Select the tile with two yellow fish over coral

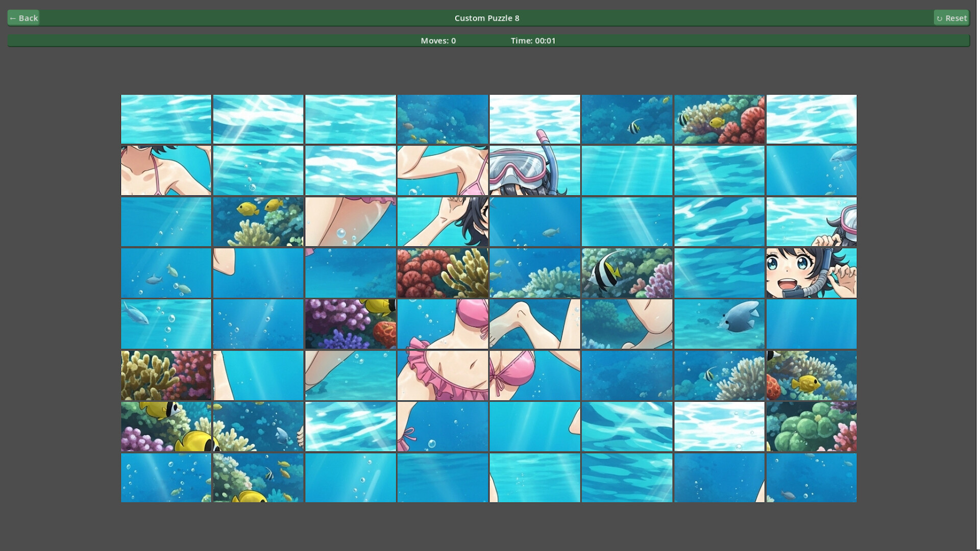coord(258,221)
